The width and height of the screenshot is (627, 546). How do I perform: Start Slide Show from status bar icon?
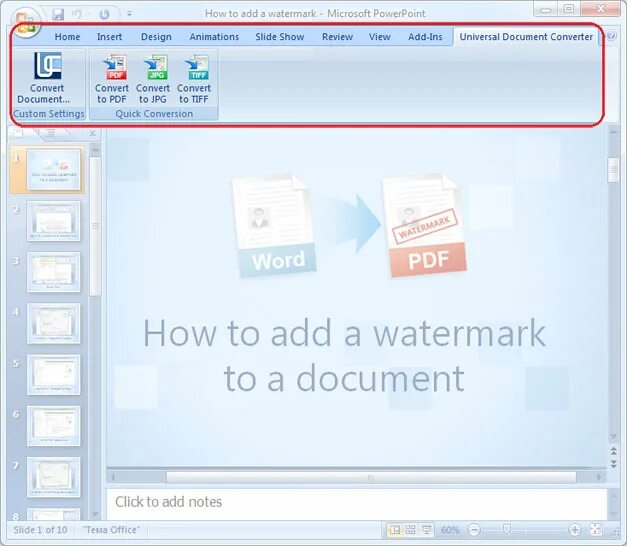[x=427, y=530]
